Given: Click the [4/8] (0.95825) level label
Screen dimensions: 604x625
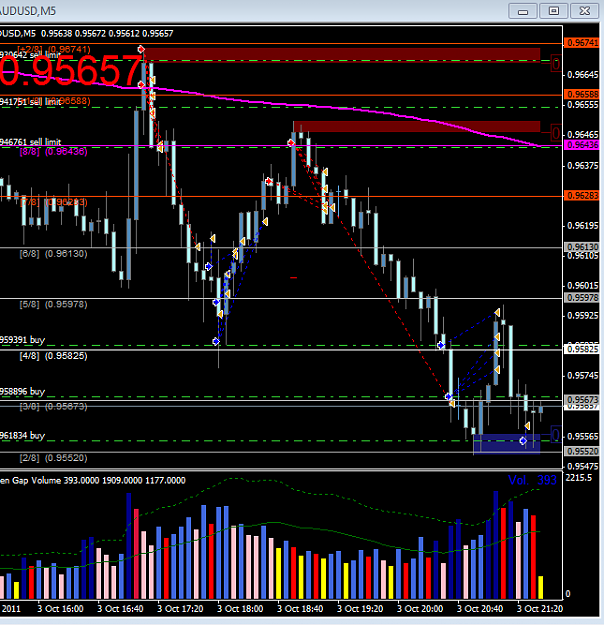Looking at the screenshot, I should [53, 356].
